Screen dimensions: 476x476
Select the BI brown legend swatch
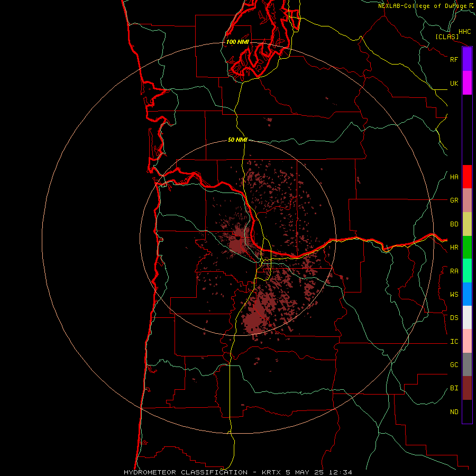(x=467, y=388)
